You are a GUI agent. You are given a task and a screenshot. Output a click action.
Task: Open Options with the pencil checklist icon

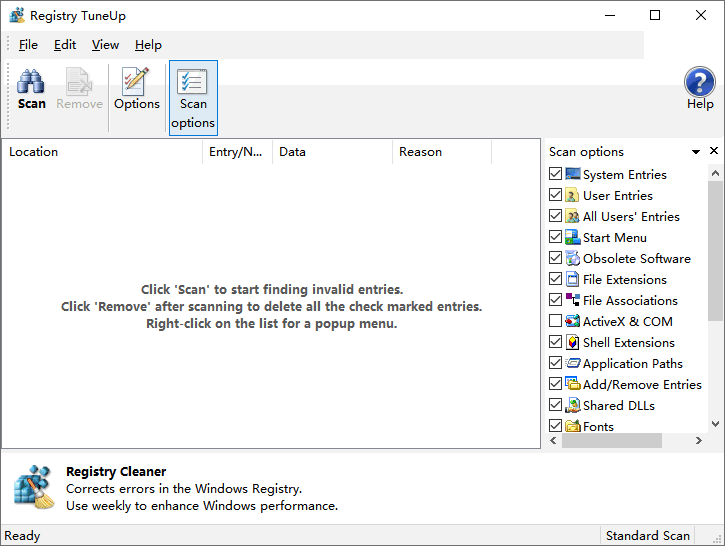(x=136, y=89)
